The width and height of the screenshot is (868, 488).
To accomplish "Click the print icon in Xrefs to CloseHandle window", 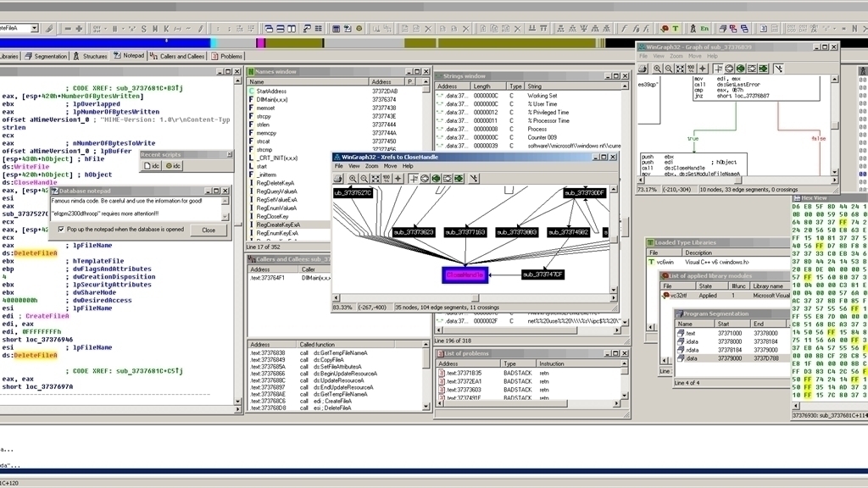I will coord(338,179).
